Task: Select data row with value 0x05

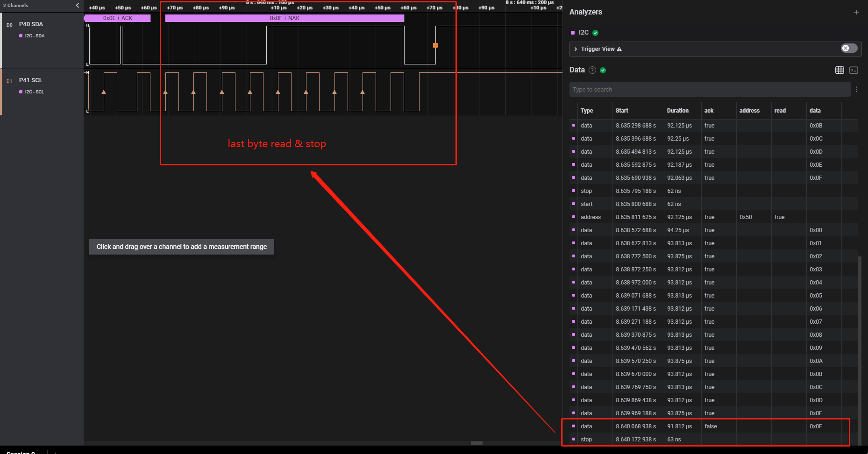Action: 714,296
